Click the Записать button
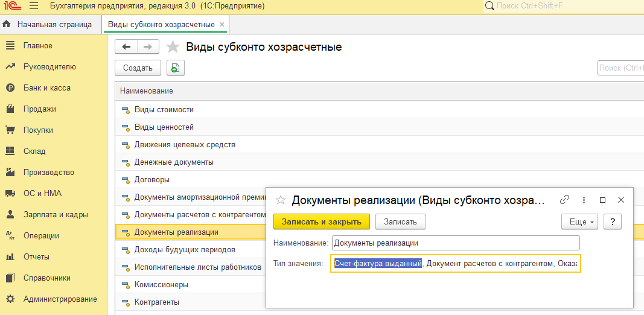 [x=400, y=222]
